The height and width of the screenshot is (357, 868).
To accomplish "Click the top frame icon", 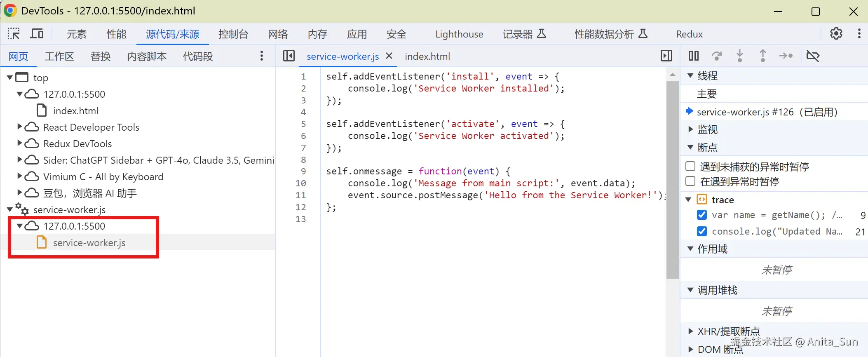I will 22,77.
